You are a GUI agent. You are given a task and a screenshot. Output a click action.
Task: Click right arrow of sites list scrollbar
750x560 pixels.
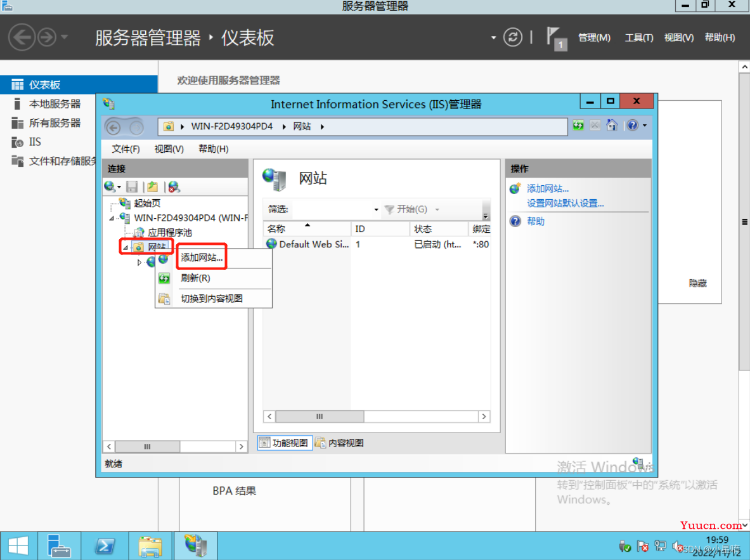[484, 417]
